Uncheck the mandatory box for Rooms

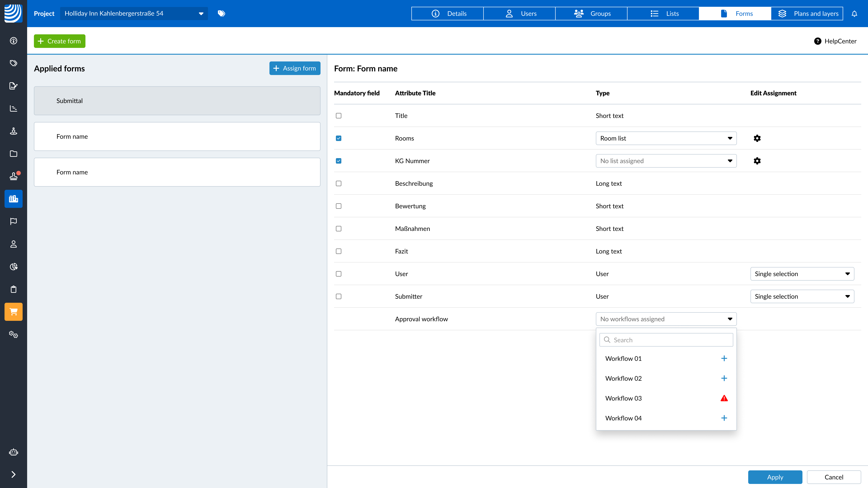click(338, 138)
